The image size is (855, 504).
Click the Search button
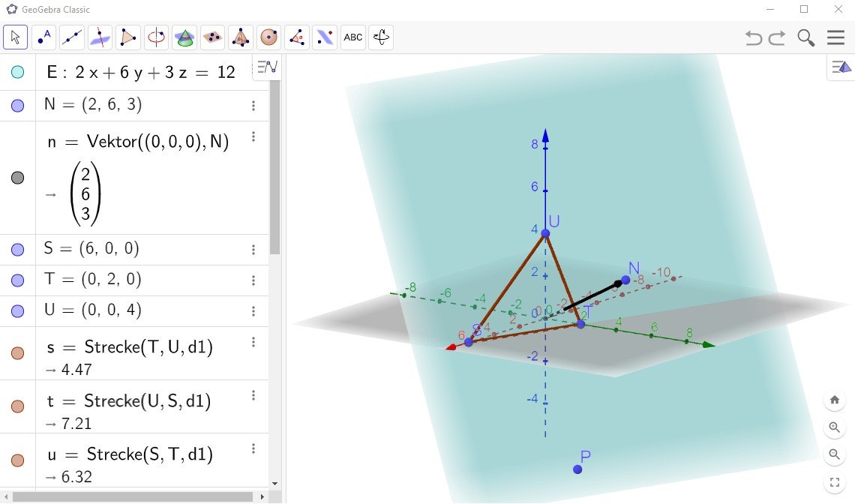[x=805, y=37]
